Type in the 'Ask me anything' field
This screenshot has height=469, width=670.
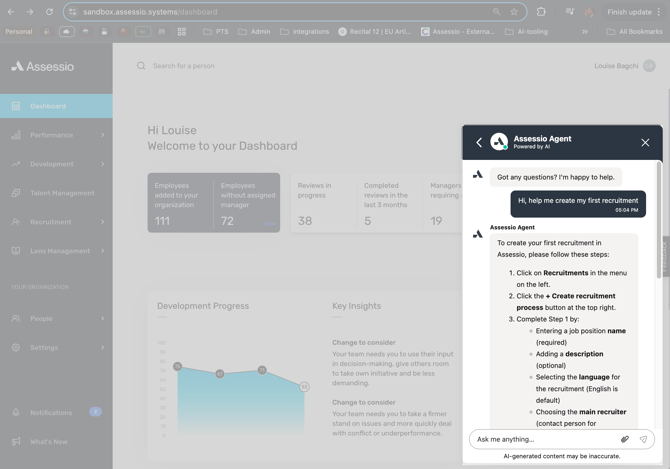pos(543,439)
